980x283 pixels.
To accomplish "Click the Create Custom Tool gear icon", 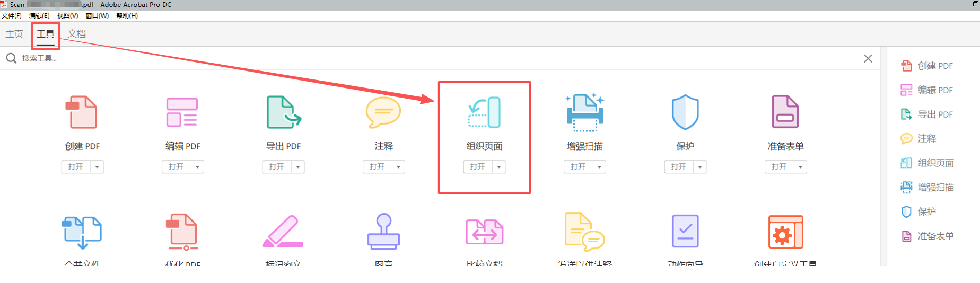I will (786, 232).
